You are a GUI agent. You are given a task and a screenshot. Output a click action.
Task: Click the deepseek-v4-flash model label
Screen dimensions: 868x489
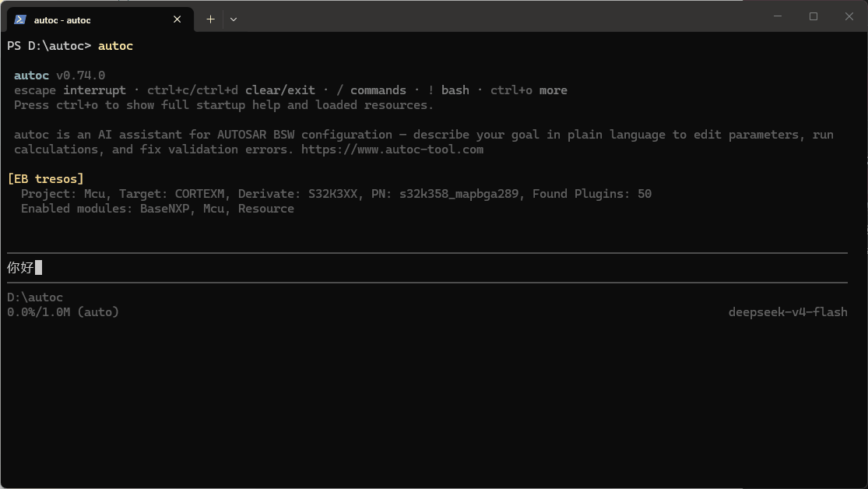788,312
